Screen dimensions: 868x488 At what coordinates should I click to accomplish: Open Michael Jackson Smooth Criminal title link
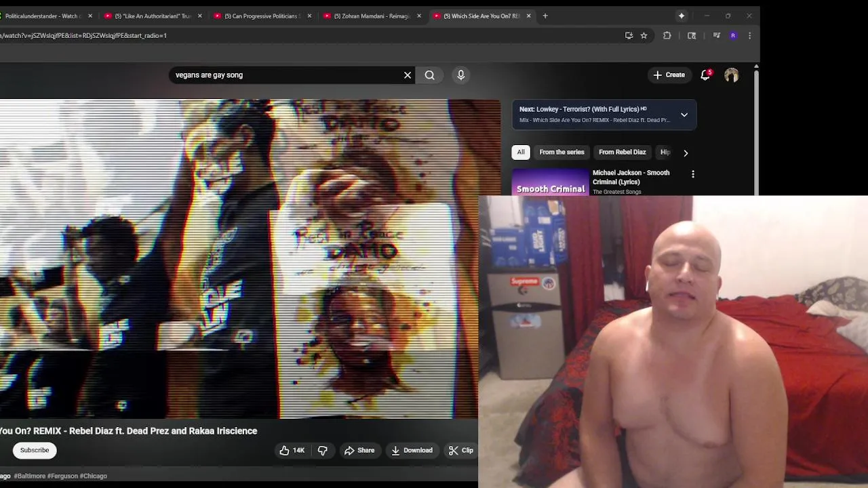point(631,177)
